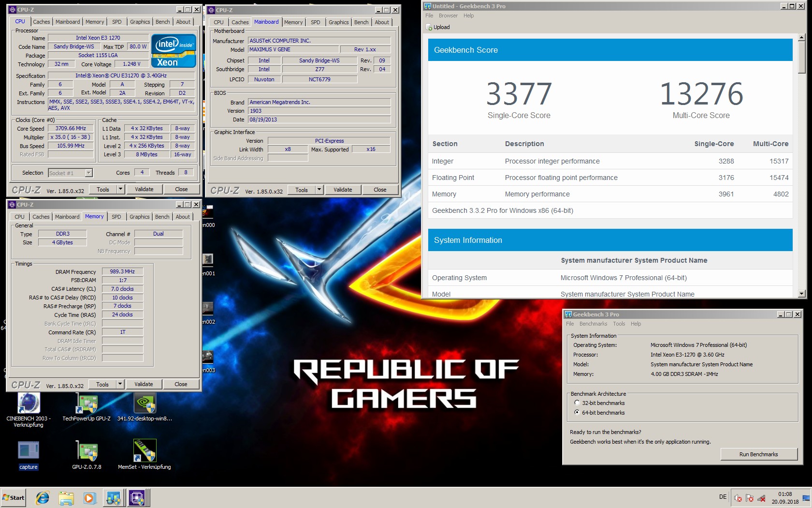Expand Tools dropdown arrow in CPU-Z CPU window
The image size is (812, 508).
pos(120,189)
